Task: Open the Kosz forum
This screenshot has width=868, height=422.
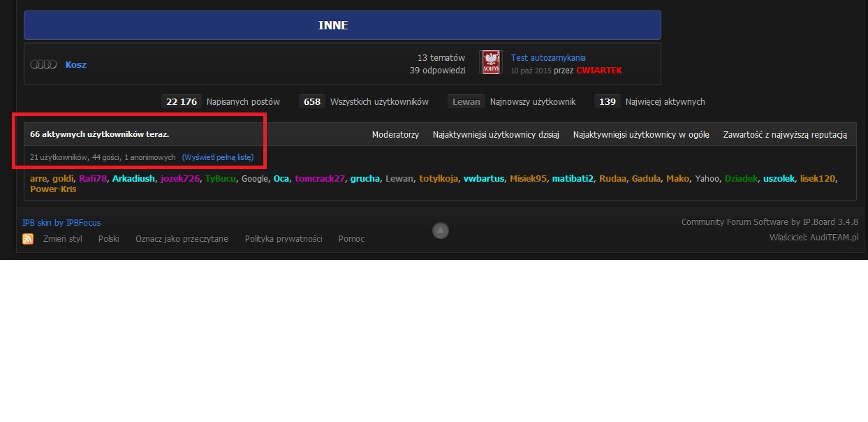Action: pyautogui.click(x=76, y=64)
